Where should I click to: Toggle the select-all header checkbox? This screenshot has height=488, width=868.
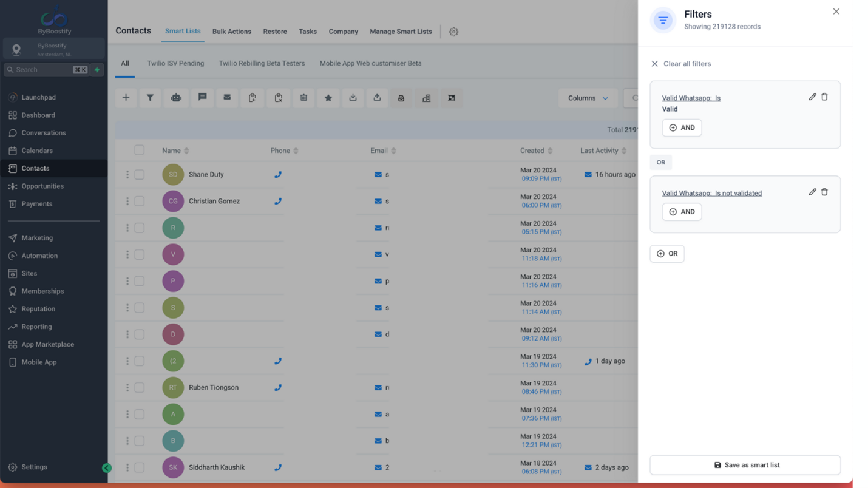[x=140, y=150]
